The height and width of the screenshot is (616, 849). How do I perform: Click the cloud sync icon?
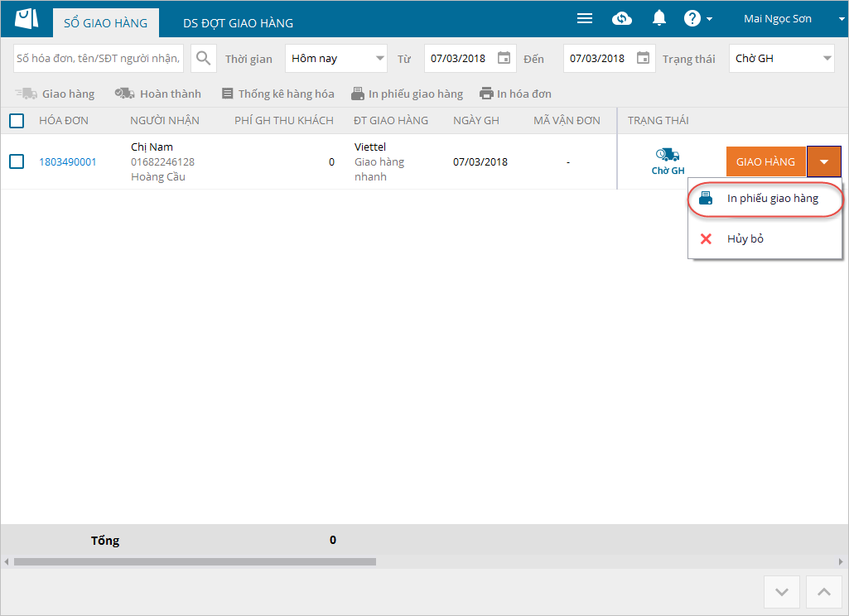click(x=622, y=18)
